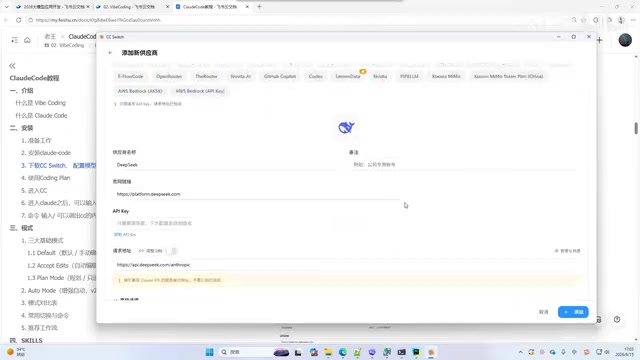The width and height of the screenshot is (640, 360).
Task: Select AWS Bedrock (AKSK) preset
Action: click(x=140, y=91)
